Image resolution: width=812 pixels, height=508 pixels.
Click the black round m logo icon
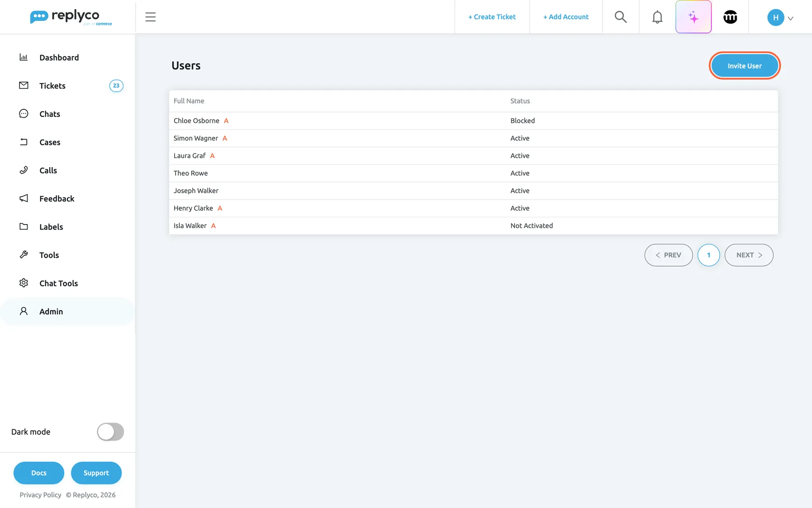(730, 17)
